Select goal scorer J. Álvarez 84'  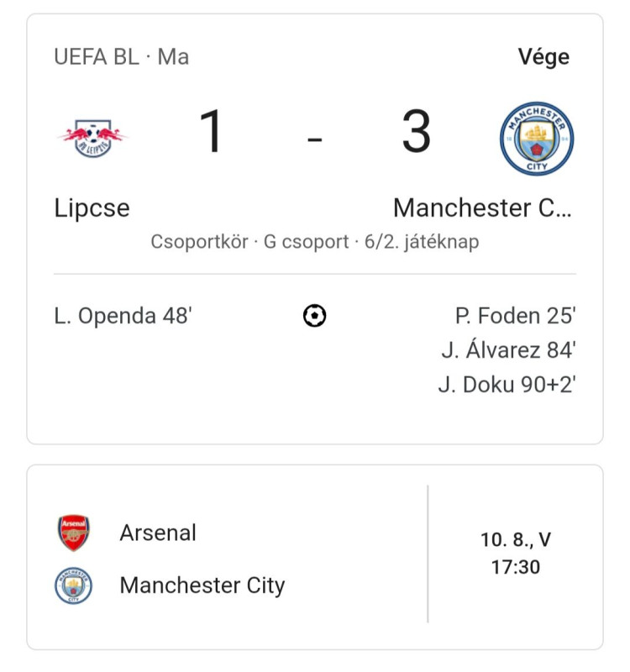click(x=509, y=349)
